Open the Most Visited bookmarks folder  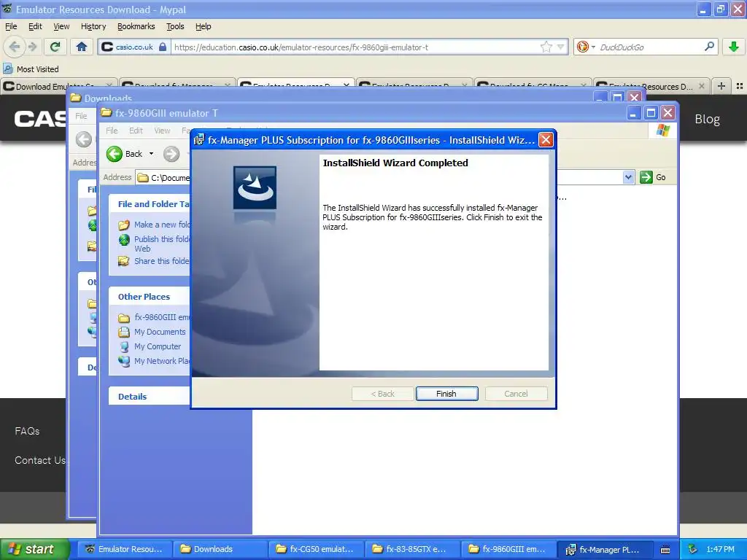click(31, 69)
